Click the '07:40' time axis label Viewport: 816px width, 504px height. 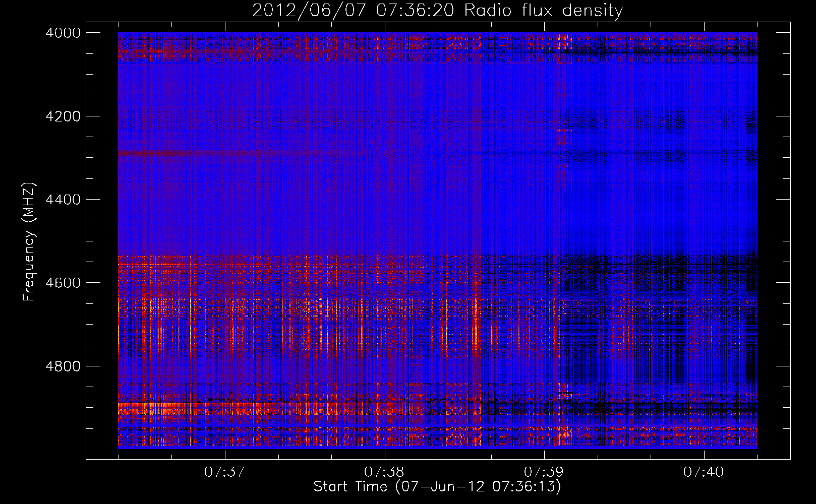tap(704, 472)
